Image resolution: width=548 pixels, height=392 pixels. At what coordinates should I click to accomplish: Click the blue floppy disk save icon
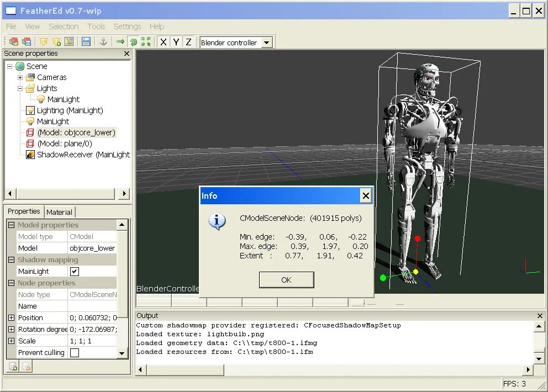click(86, 42)
